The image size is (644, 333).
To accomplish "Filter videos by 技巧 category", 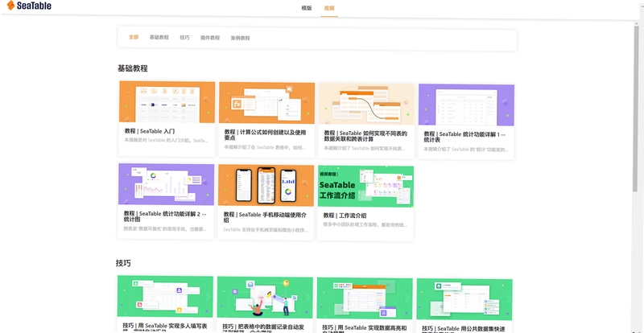I will [x=184, y=38].
